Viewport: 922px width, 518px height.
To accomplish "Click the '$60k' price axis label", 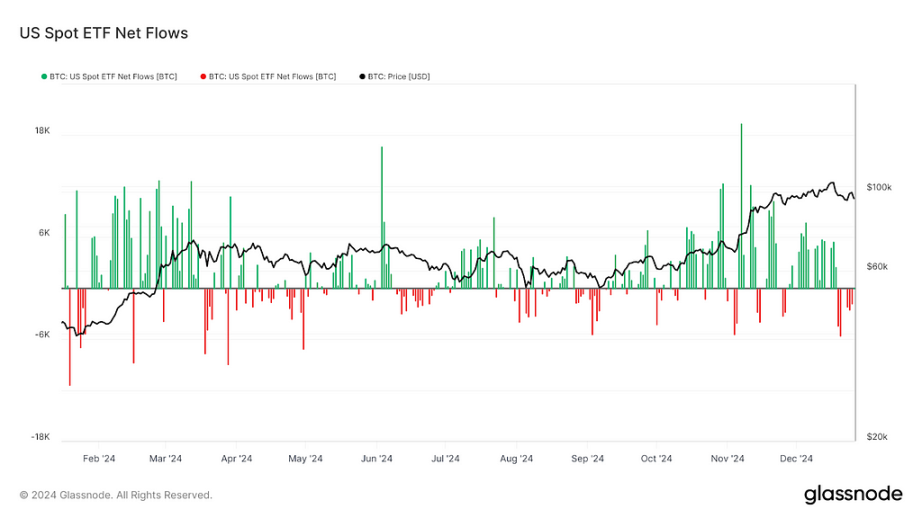I will pos(877,266).
